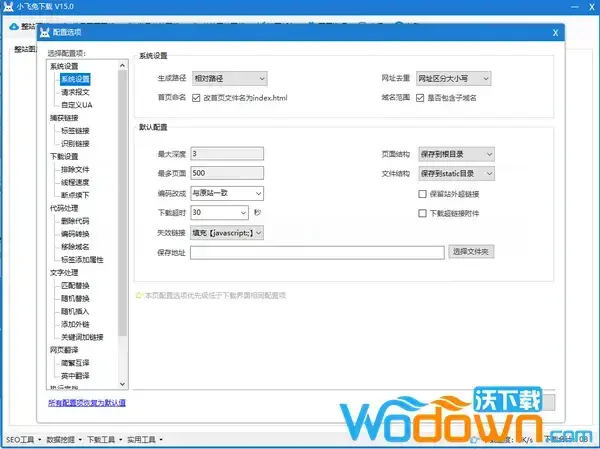Click 所有配置项恢复为默认值 link
Image resolution: width=600 pixels, height=449 pixels.
click(87, 403)
